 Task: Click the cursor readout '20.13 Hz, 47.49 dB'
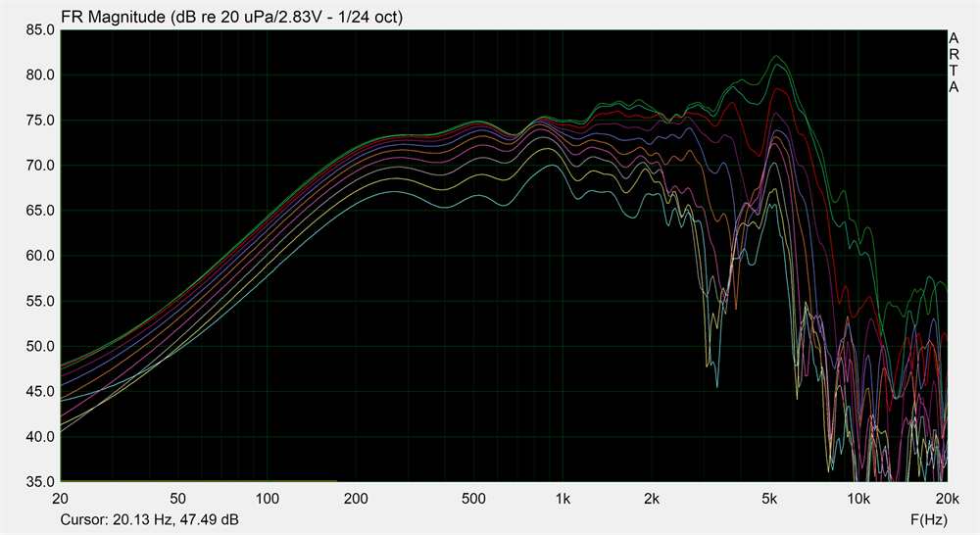tap(175, 519)
